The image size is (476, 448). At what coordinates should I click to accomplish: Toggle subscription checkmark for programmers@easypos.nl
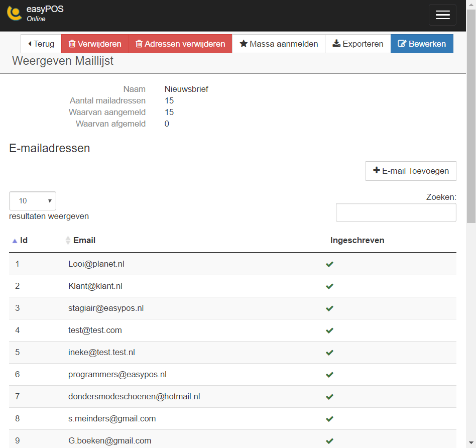(329, 375)
